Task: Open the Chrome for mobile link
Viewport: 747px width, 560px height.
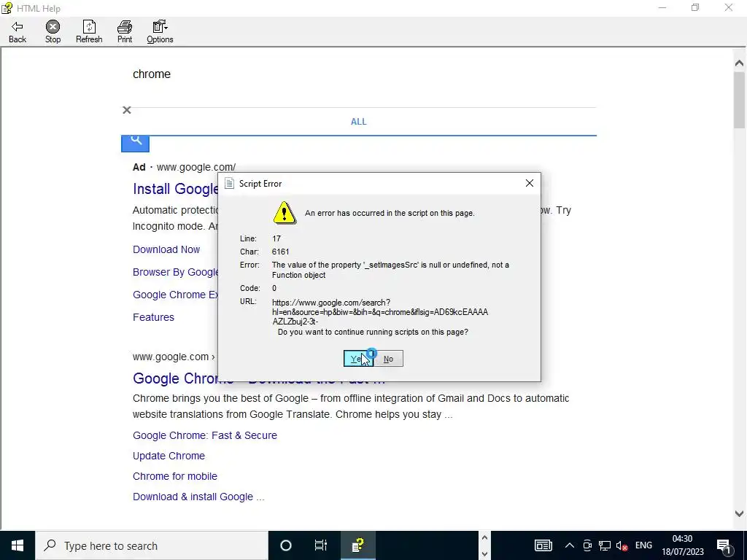Action: 175,476
